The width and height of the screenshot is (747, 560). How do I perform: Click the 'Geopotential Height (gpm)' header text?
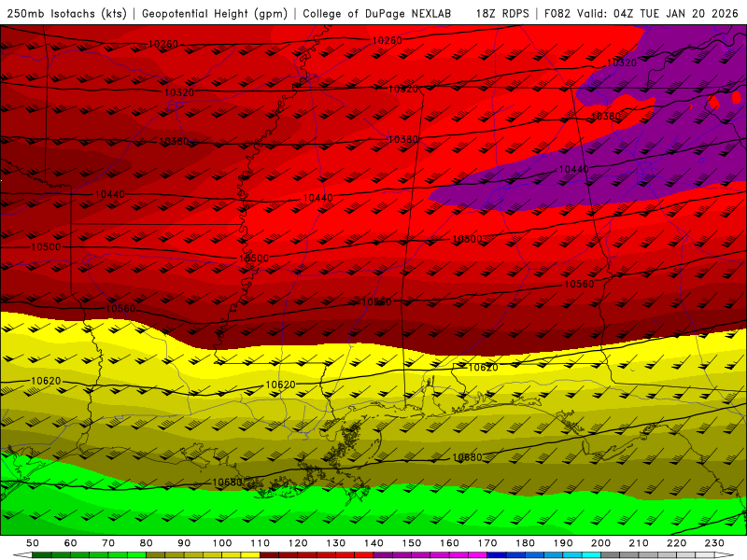click(215, 14)
